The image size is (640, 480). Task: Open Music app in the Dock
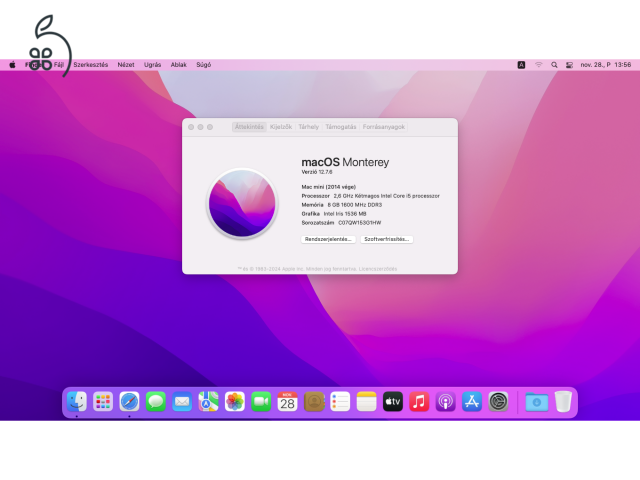click(x=419, y=402)
